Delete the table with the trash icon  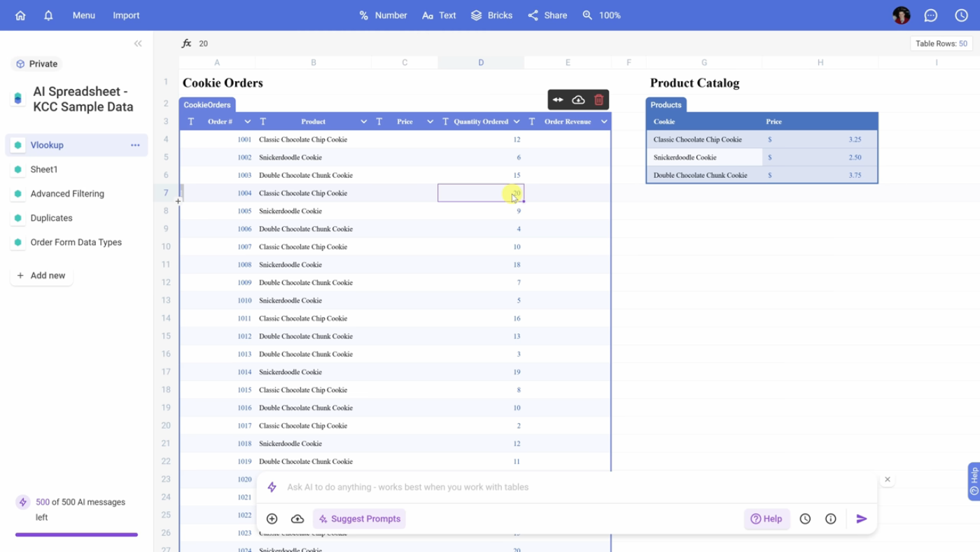coord(598,100)
